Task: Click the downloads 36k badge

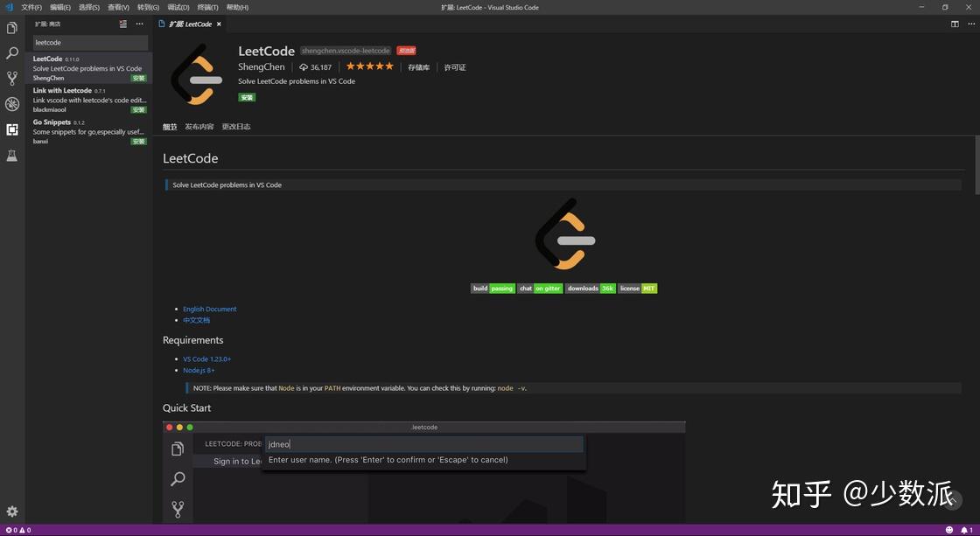Action: click(x=591, y=288)
